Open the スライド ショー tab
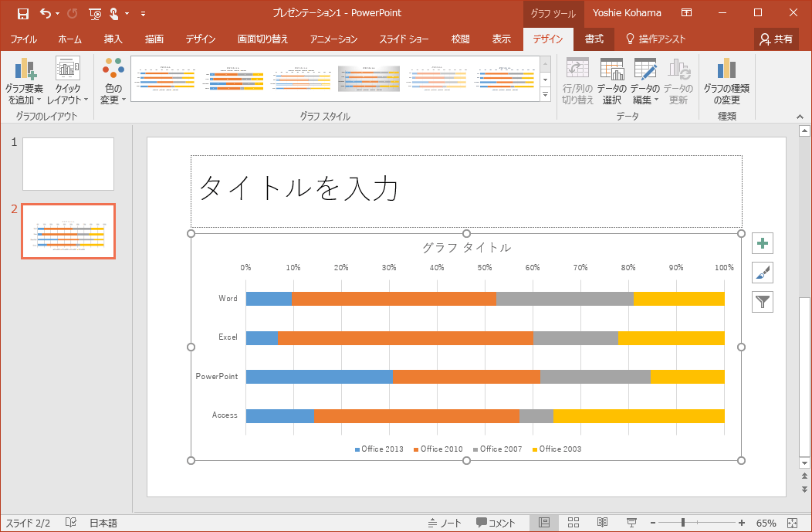Screen dimensions: 812x532 point(404,39)
